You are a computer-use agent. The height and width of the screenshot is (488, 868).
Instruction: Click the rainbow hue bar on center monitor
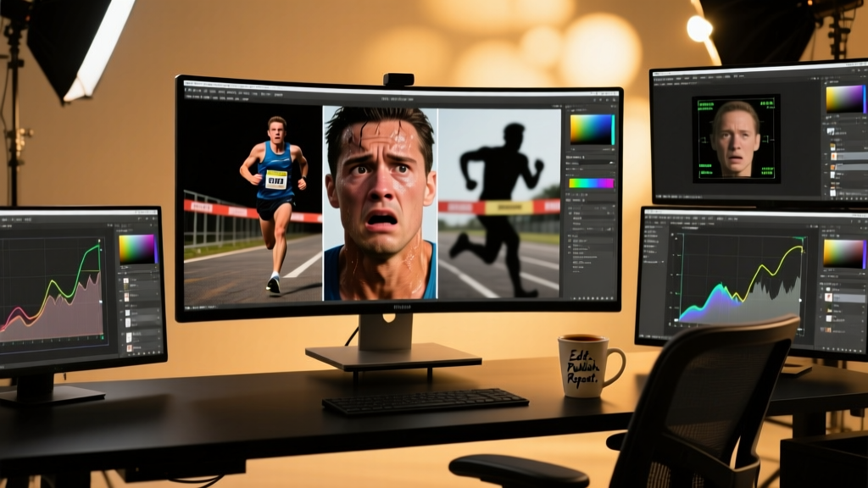[591, 183]
